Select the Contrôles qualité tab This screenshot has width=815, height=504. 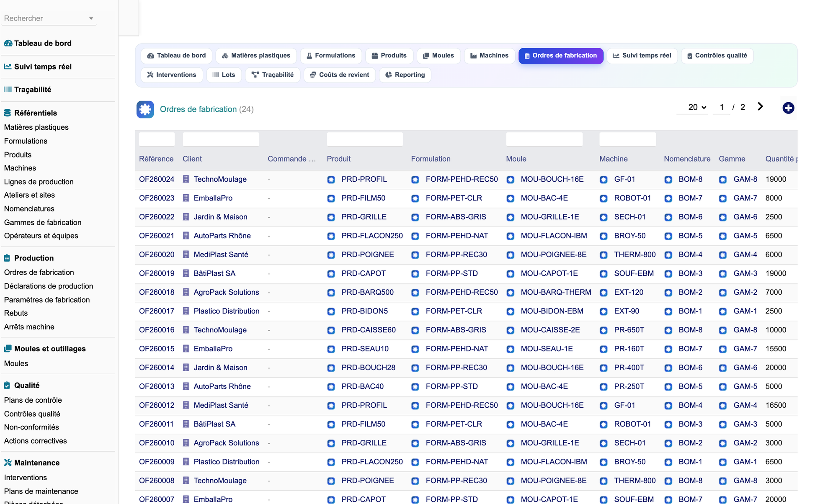pyautogui.click(x=717, y=56)
